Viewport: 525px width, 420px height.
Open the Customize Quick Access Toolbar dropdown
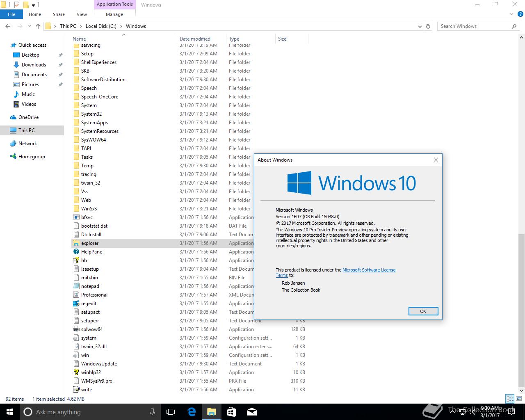click(x=34, y=5)
